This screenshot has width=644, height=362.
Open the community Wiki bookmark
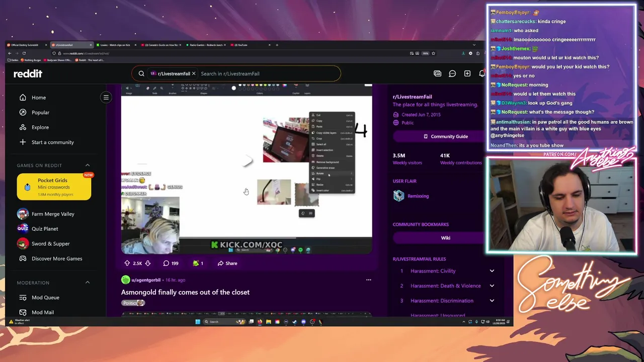point(446,238)
